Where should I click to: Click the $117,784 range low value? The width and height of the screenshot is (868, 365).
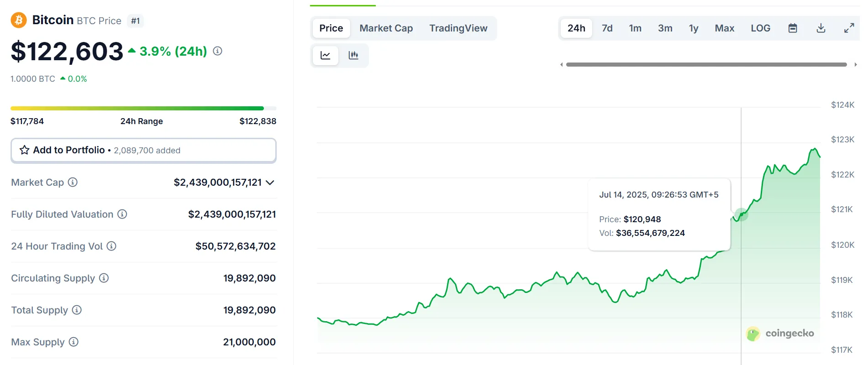pyautogui.click(x=27, y=121)
